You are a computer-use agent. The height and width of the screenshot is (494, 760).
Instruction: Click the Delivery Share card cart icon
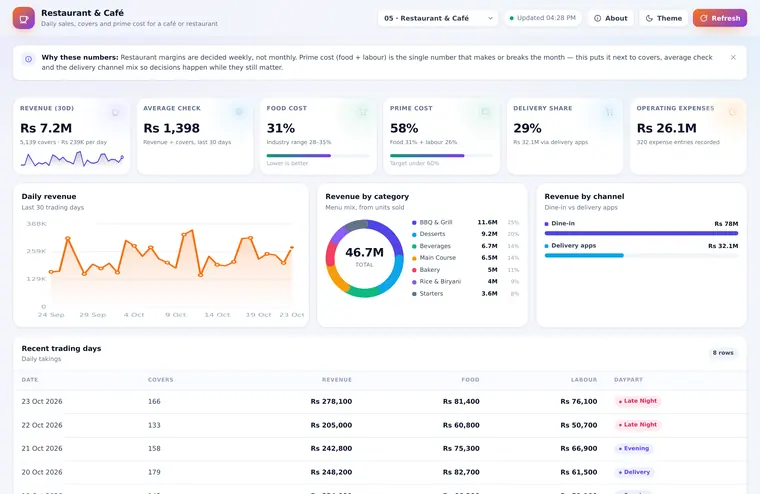click(609, 112)
